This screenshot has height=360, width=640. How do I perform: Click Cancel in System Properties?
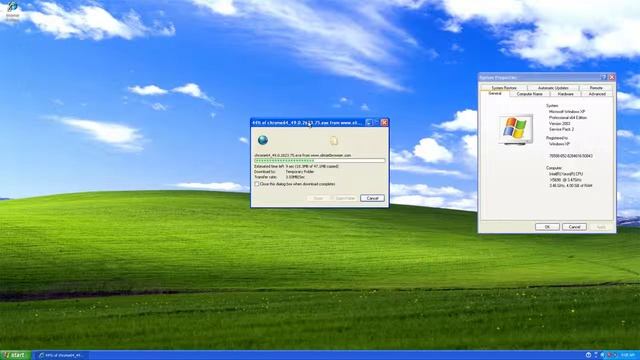point(574,227)
